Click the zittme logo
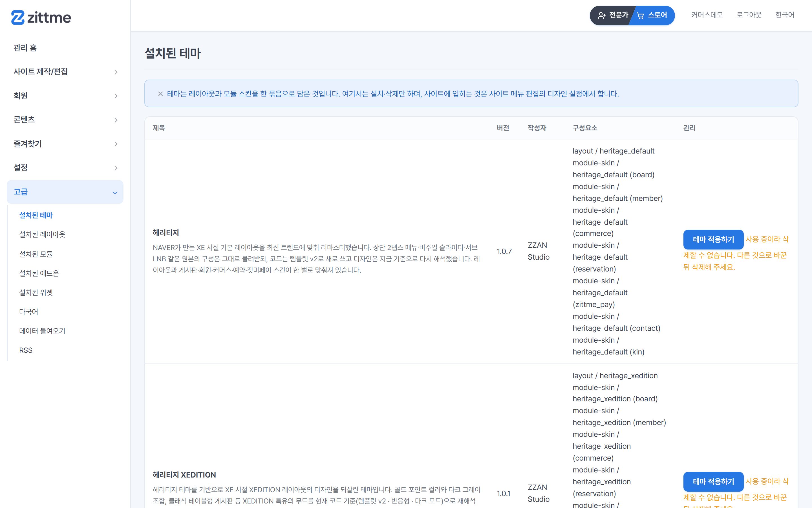The height and width of the screenshot is (508, 812). pos(41,17)
